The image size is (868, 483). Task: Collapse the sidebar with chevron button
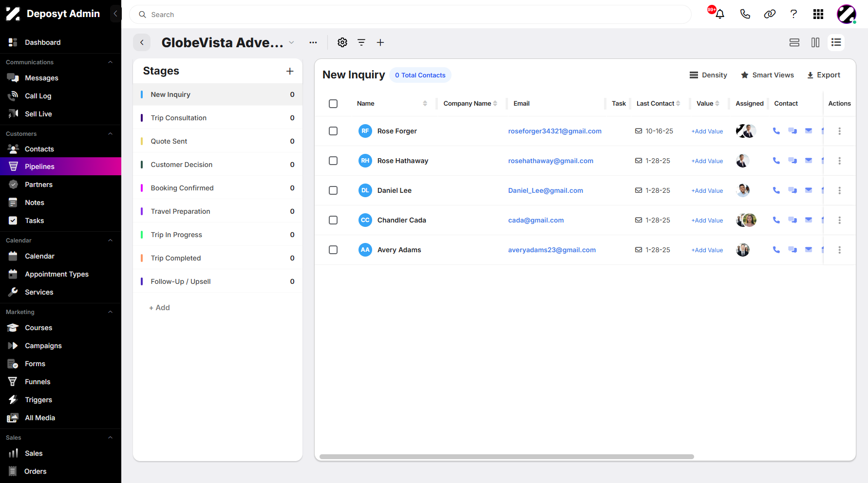pos(115,14)
